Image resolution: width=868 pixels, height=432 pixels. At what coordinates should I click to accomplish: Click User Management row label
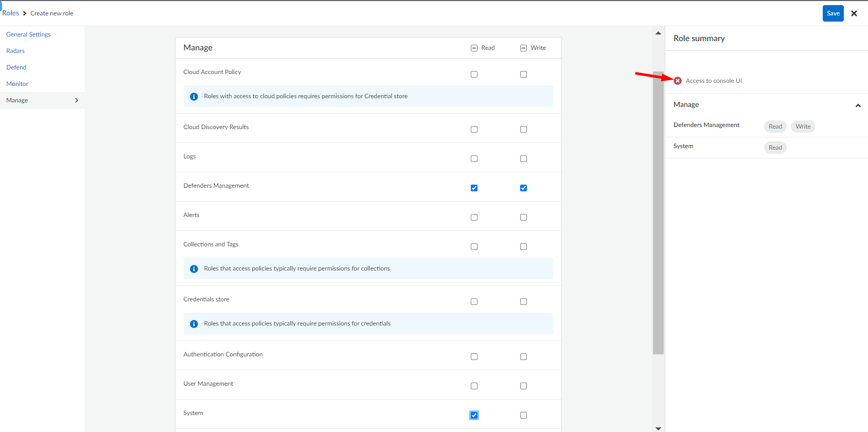point(208,384)
